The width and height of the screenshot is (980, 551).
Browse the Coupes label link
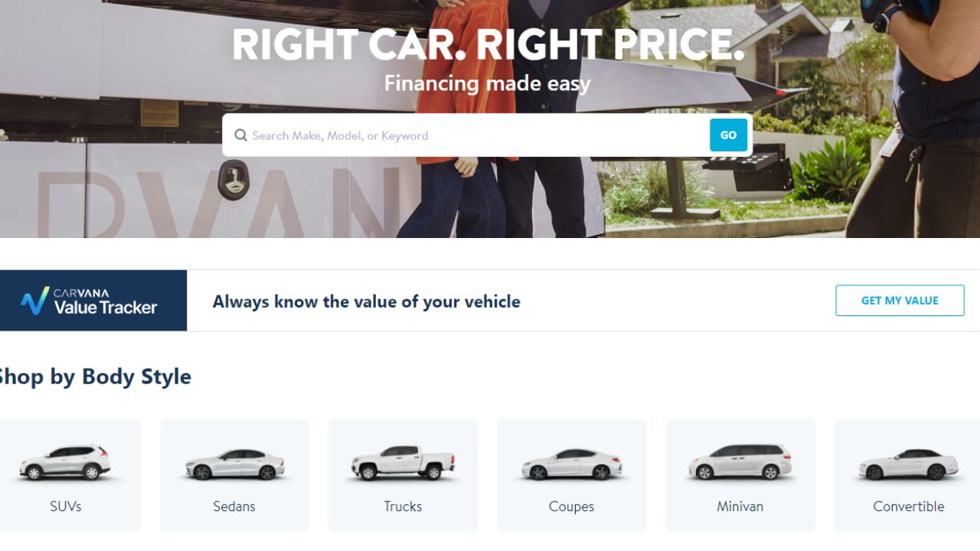pos(571,506)
